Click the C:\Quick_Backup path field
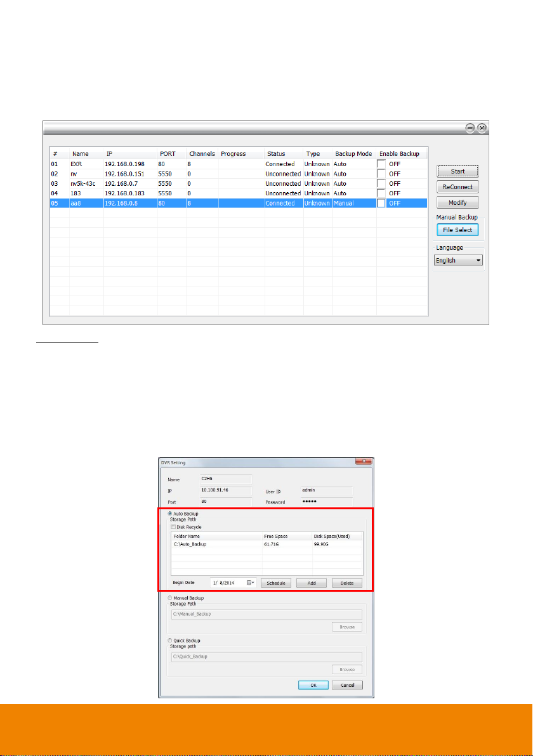The width and height of the screenshot is (533, 756). tap(266, 656)
